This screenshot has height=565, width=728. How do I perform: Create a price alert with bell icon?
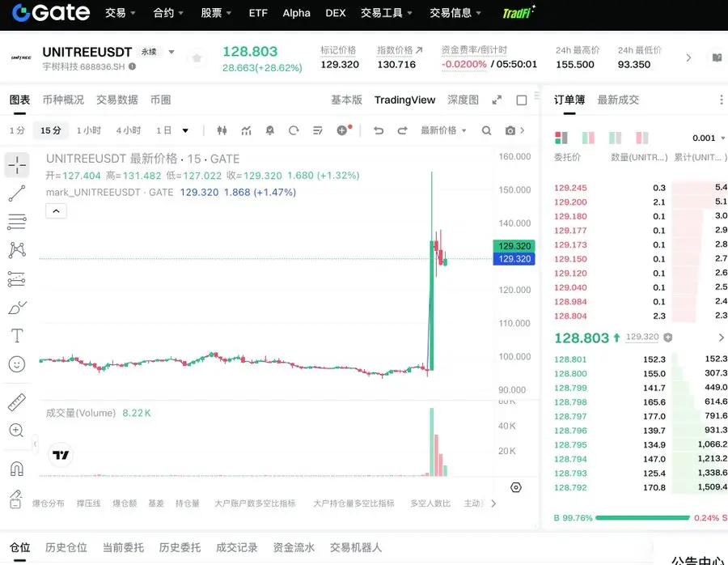(x=269, y=130)
